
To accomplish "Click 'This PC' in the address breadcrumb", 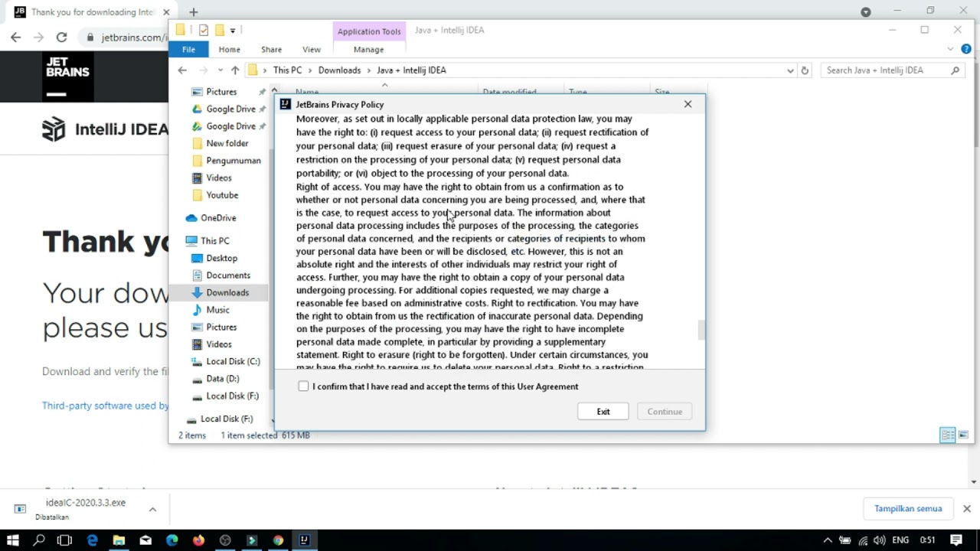I will tap(287, 70).
